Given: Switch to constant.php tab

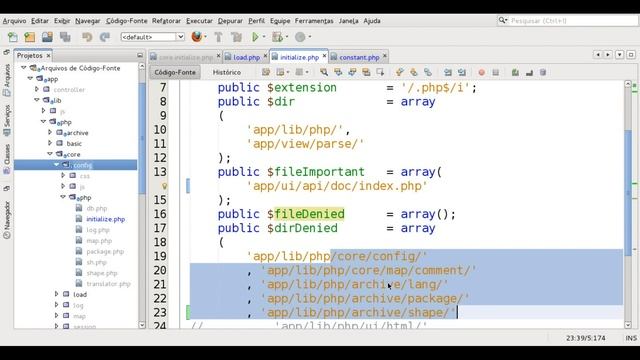Looking at the screenshot, I should [x=359, y=58].
